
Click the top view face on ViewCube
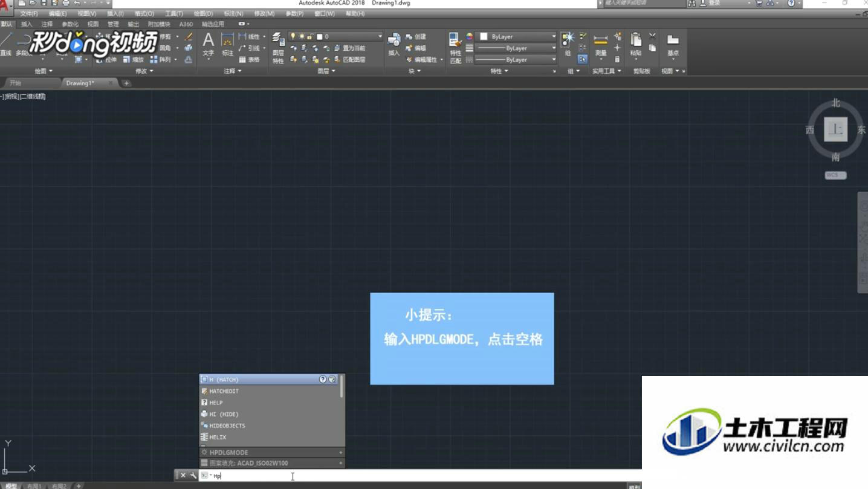point(836,129)
